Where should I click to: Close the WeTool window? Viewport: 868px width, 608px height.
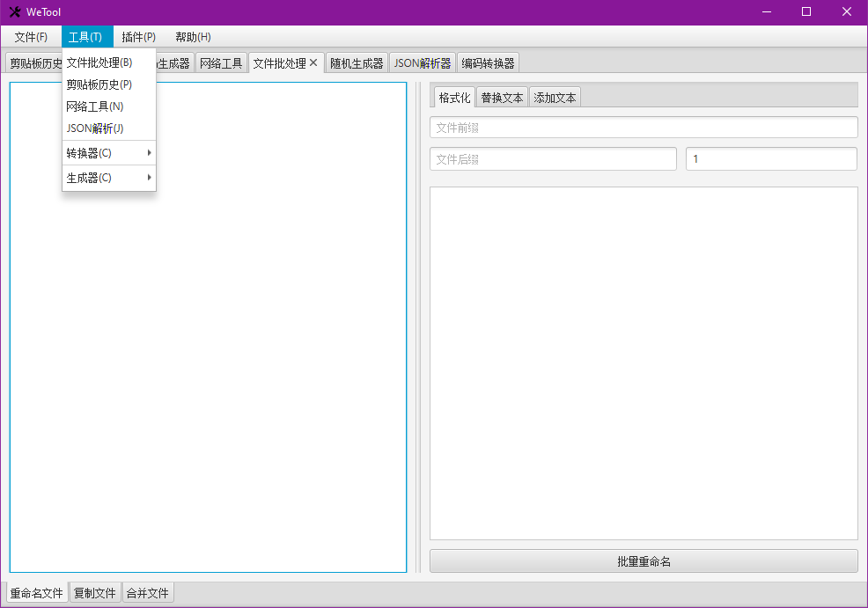[846, 11]
